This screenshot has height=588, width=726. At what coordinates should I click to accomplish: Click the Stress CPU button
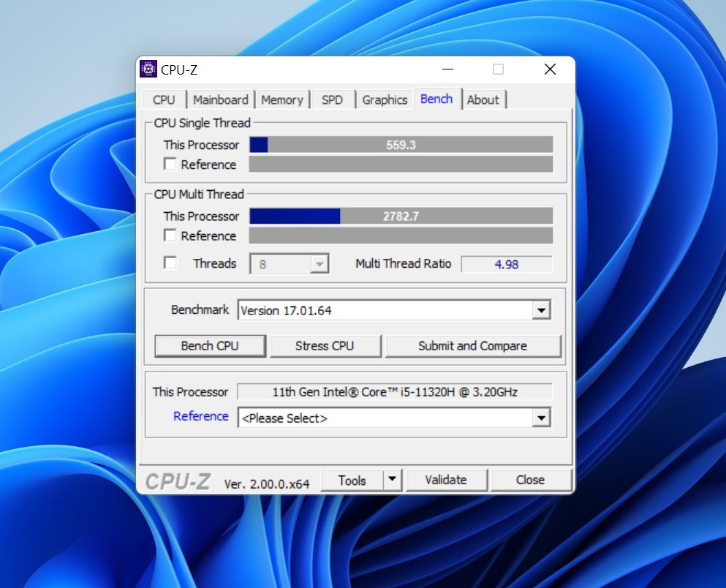pyautogui.click(x=325, y=346)
